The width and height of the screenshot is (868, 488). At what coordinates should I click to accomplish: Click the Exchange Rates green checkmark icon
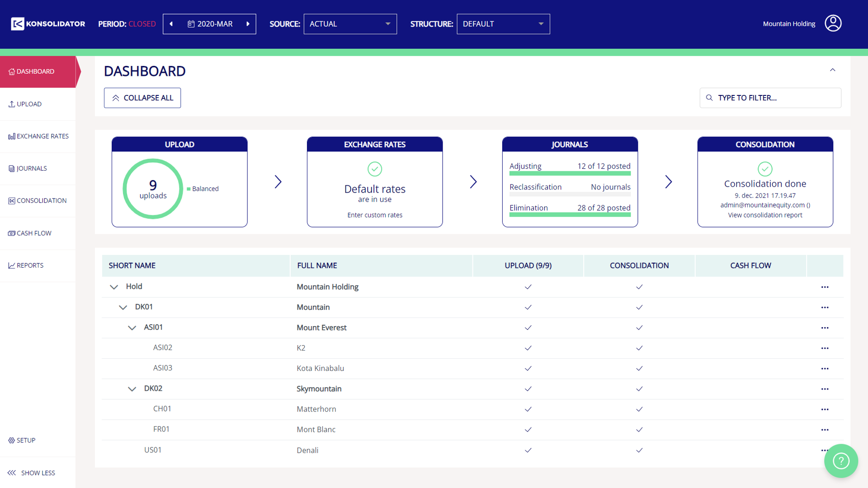point(375,169)
